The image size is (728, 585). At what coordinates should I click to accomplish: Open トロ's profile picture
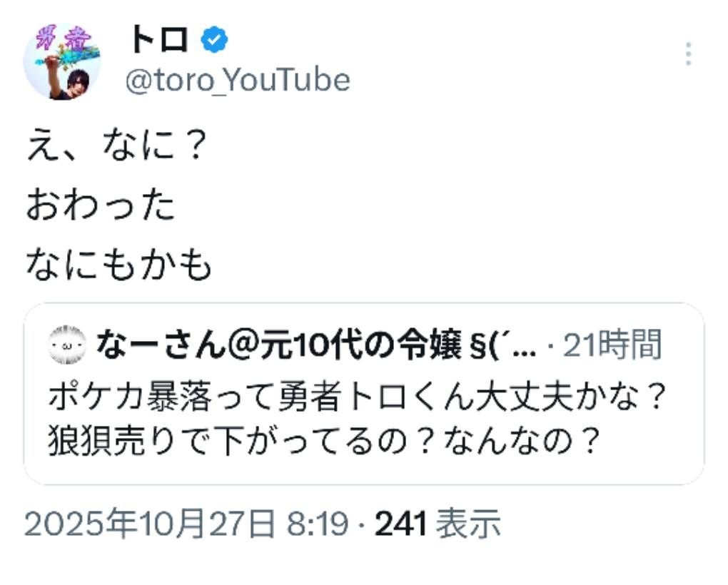click(x=62, y=62)
